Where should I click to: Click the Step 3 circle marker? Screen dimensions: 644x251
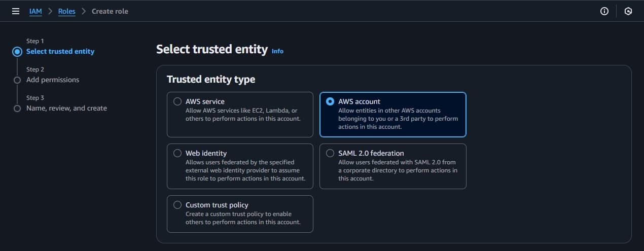coord(17,109)
